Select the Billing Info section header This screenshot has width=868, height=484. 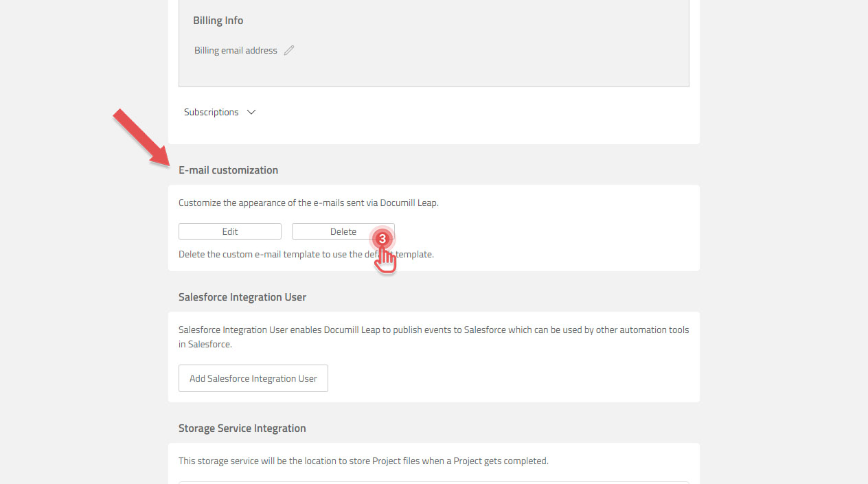218,20
